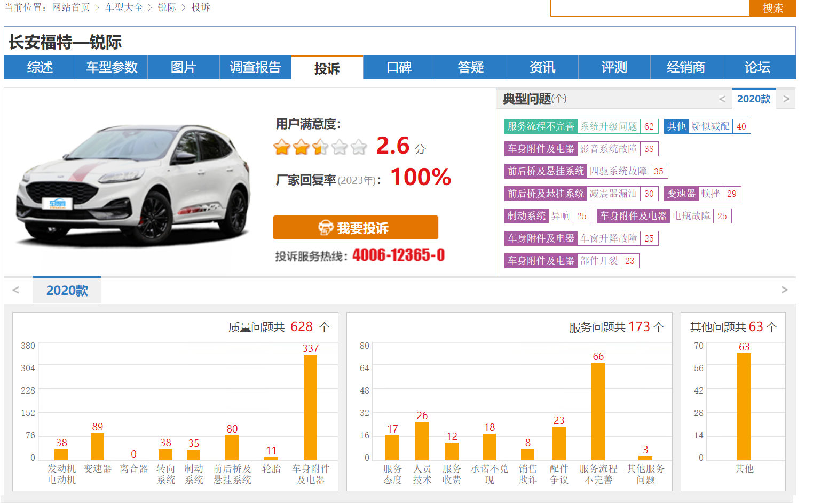Click the 变速器 89 bar in quality chart
The height and width of the screenshot is (504, 813).
pyautogui.click(x=97, y=446)
